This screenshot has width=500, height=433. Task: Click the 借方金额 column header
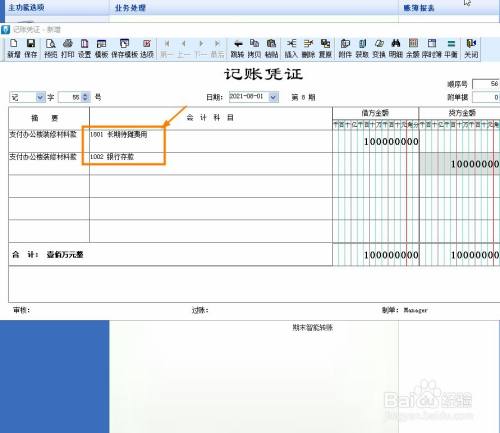pyautogui.click(x=375, y=113)
